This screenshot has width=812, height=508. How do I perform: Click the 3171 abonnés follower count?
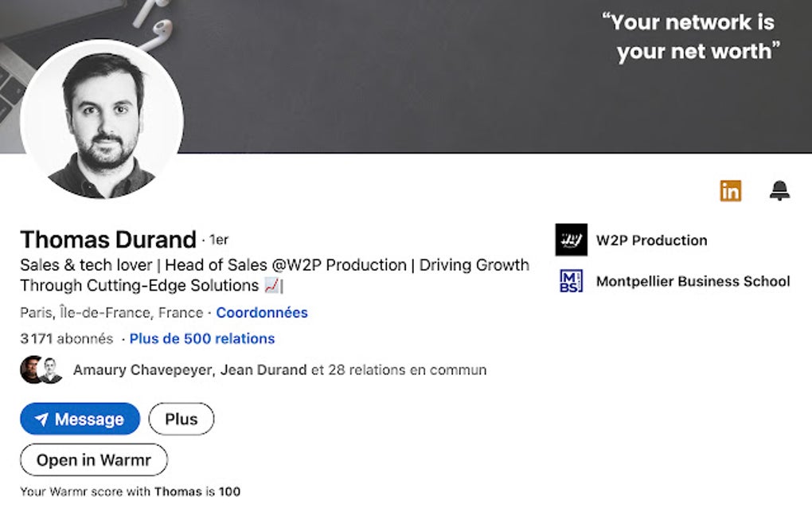(66, 338)
